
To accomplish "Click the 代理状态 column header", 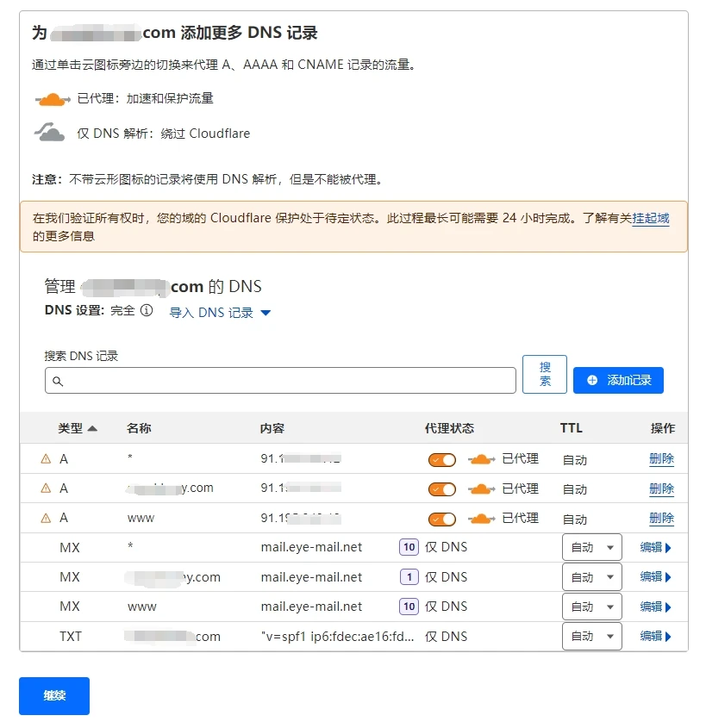I will (x=449, y=428).
